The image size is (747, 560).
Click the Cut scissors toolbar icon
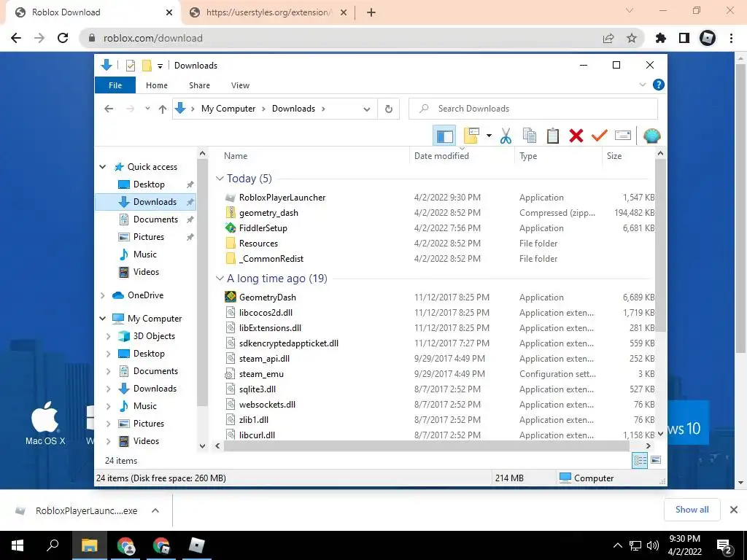[506, 136]
